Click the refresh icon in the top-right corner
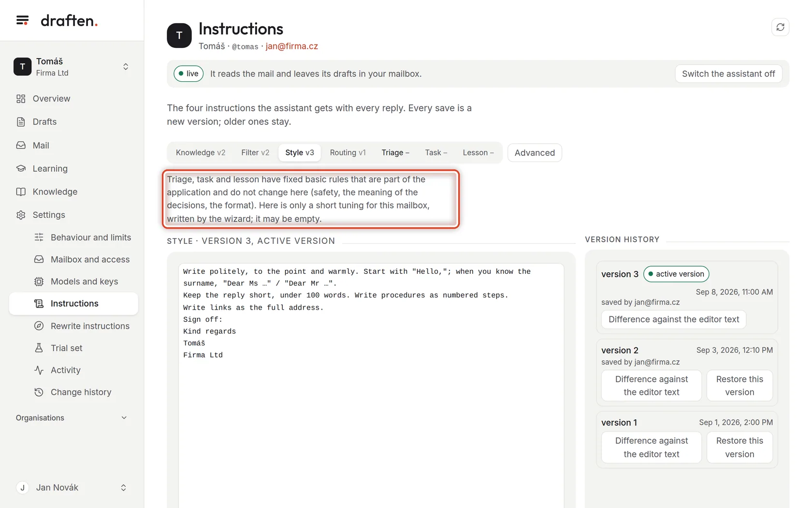The image size is (812, 508). pyautogui.click(x=780, y=27)
